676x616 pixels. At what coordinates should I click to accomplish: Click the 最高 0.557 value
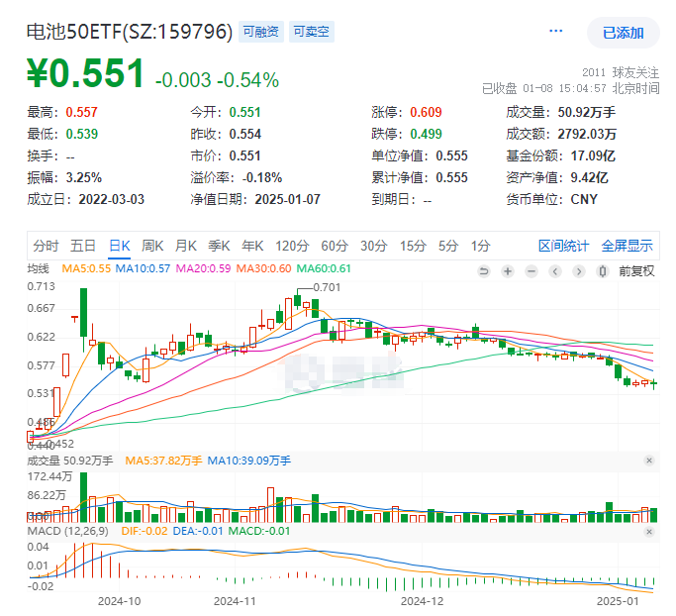[81, 113]
